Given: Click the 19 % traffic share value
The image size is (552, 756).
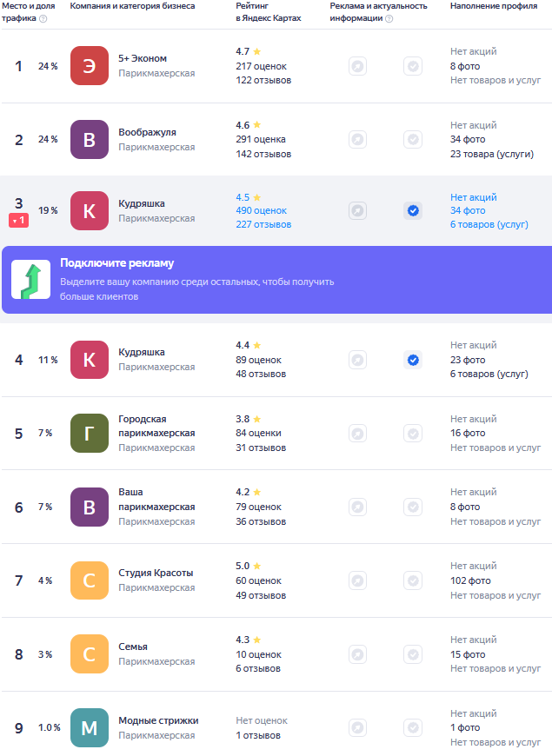Looking at the screenshot, I should point(48,210).
